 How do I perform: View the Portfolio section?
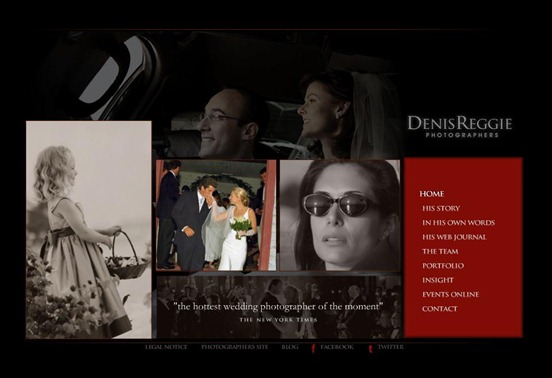[x=443, y=266]
